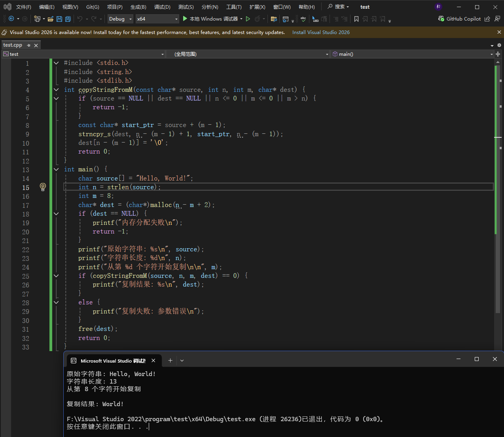Click the Redo arrow icon
504x437 pixels.
click(94, 19)
